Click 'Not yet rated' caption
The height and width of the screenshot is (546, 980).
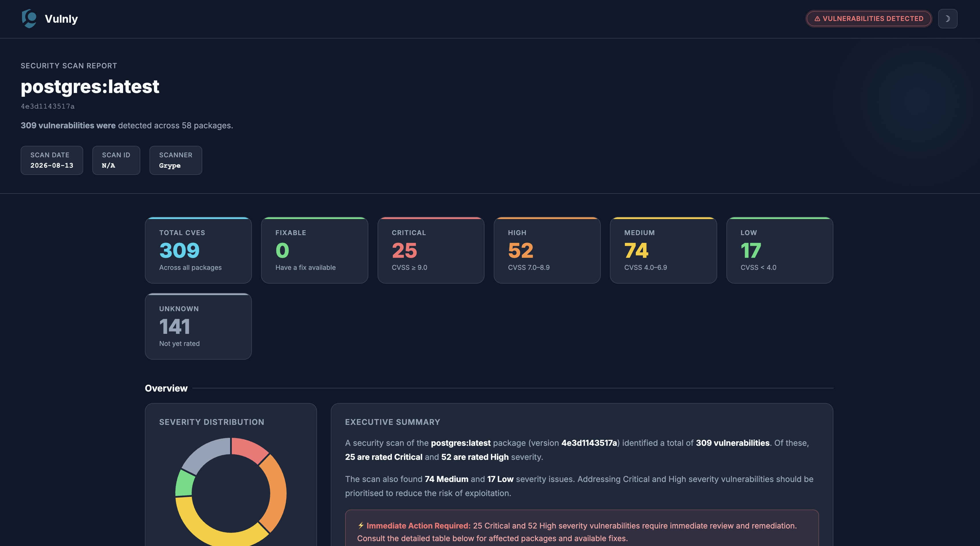click(179, 344)
